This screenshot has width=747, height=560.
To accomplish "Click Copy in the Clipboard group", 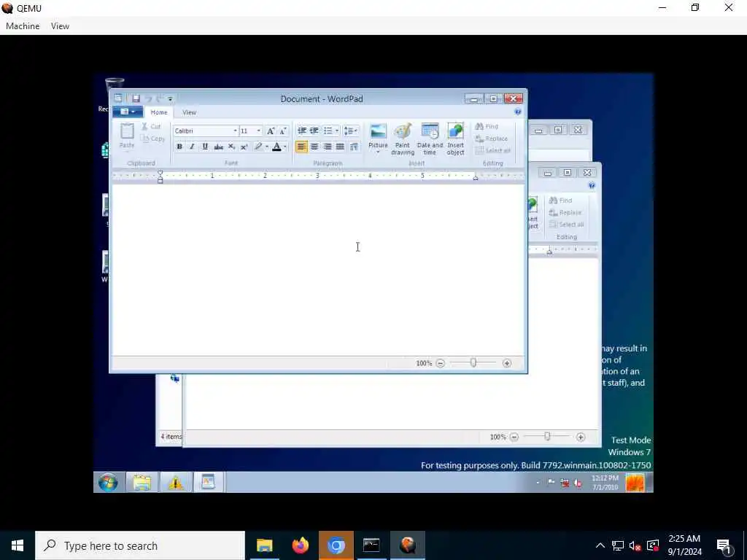I will (x=153, y=139).
